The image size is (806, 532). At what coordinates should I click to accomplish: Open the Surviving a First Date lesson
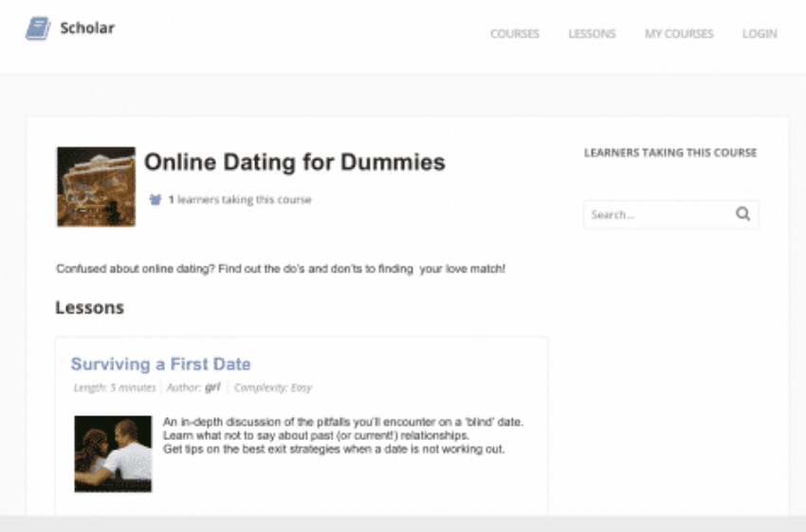coord(161,364)
